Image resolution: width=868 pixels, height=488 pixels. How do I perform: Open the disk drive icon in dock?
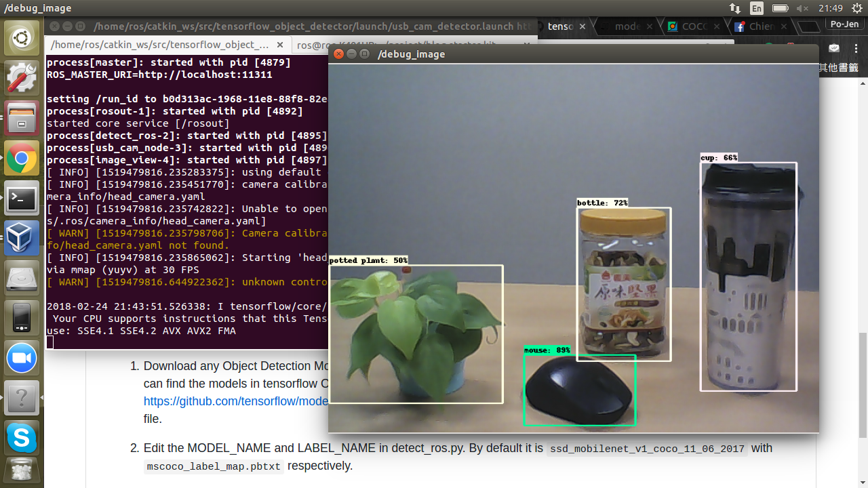click(22, 279)
